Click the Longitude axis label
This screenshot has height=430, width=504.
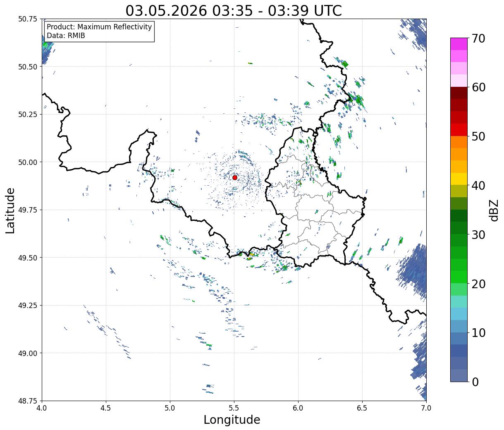coord(232,420)
